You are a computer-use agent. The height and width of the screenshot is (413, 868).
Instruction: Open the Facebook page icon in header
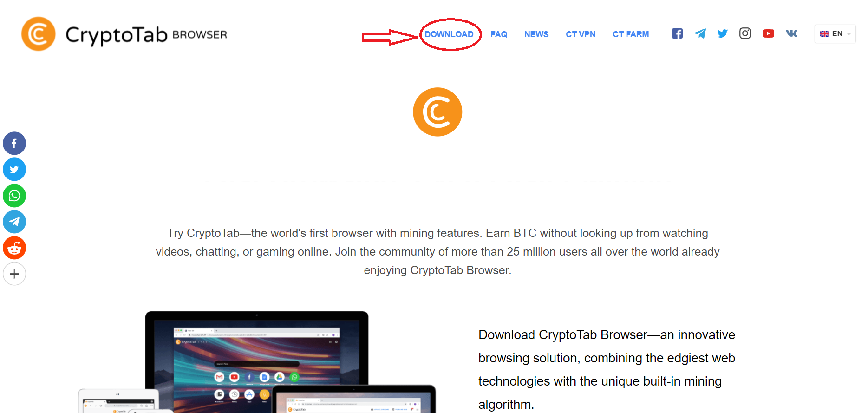(x=677, y=33)
